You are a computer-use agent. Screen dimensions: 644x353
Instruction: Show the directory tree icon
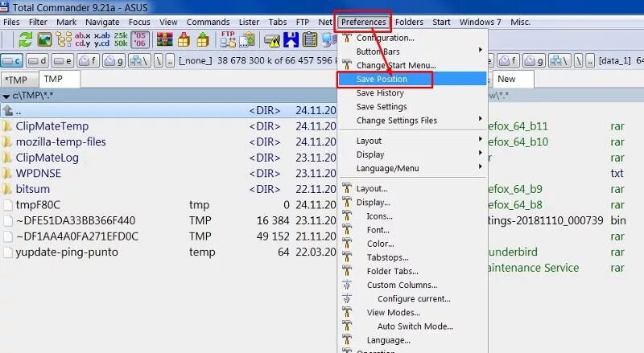click(x=64, y=40)
